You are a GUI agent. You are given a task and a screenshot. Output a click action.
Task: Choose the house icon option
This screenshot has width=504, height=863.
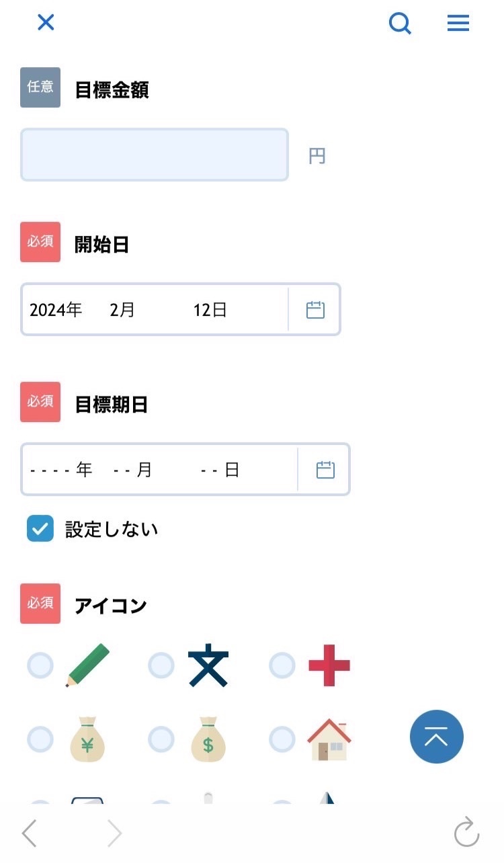point(282,739)
